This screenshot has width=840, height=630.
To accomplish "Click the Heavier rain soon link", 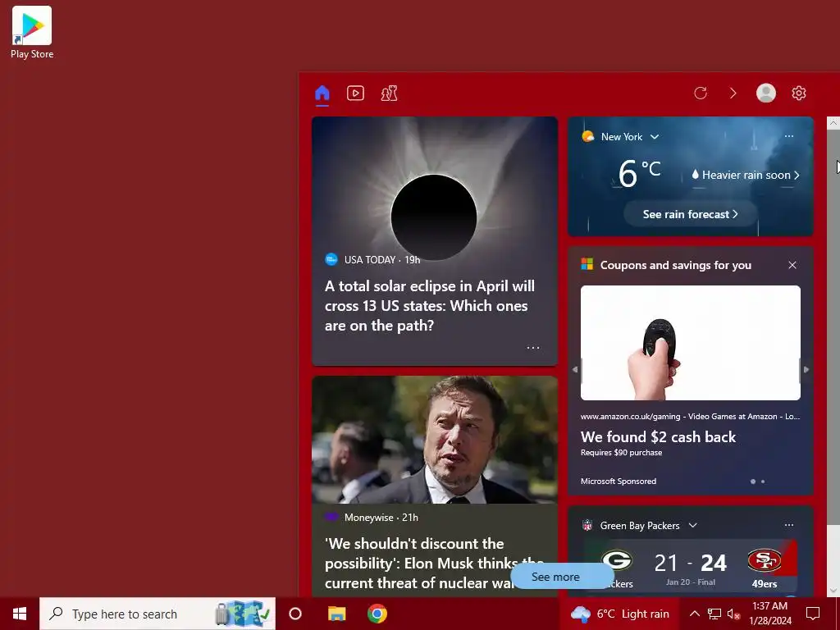I will (x=745, y=175).
